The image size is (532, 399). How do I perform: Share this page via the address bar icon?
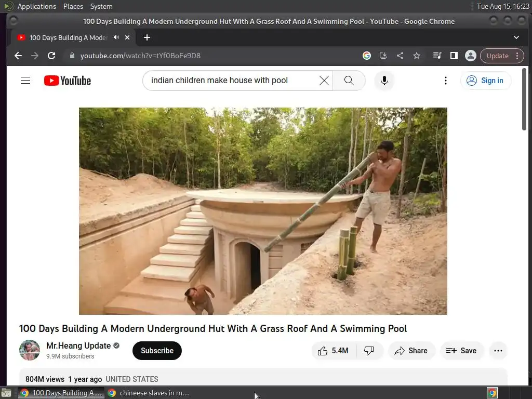[x=400, y=56]
